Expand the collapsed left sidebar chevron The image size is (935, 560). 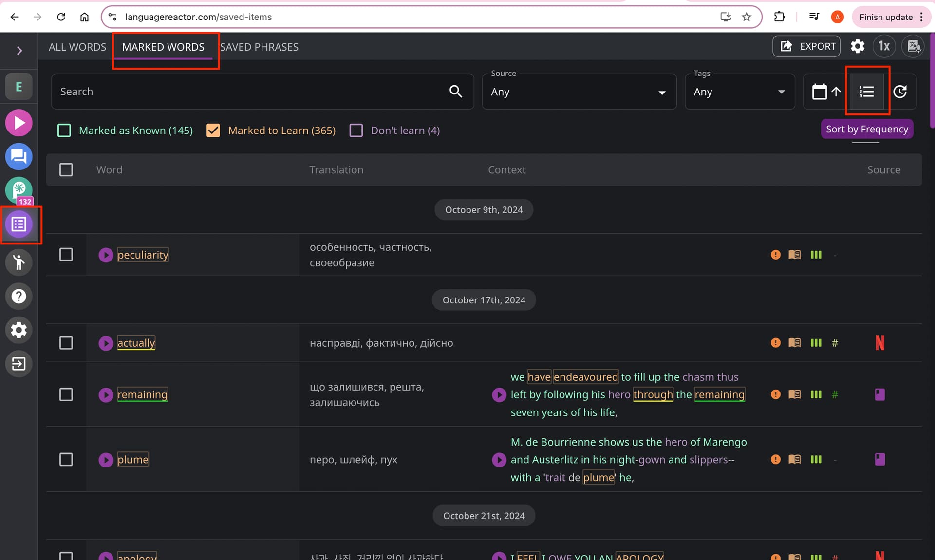coord(19,51)
